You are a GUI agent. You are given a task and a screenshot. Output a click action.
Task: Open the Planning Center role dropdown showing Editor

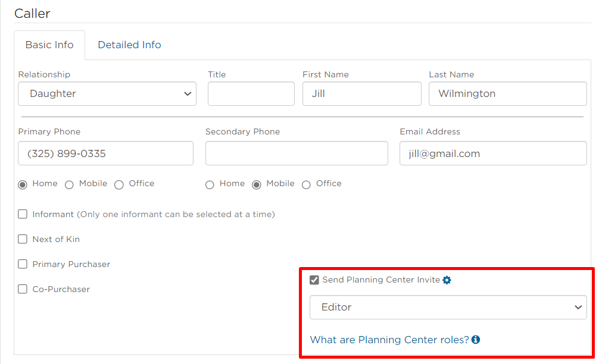(x=448, y=307)
